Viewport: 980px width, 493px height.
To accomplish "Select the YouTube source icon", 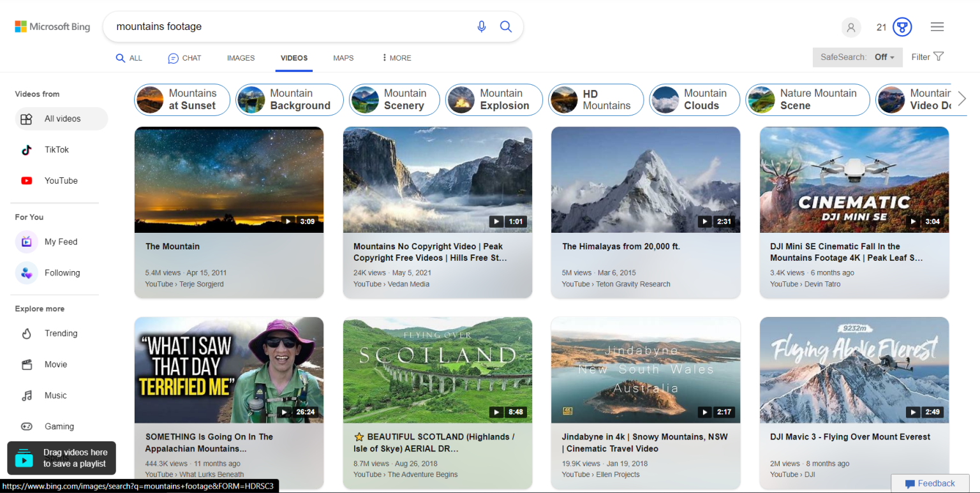I will coord(26,180).
